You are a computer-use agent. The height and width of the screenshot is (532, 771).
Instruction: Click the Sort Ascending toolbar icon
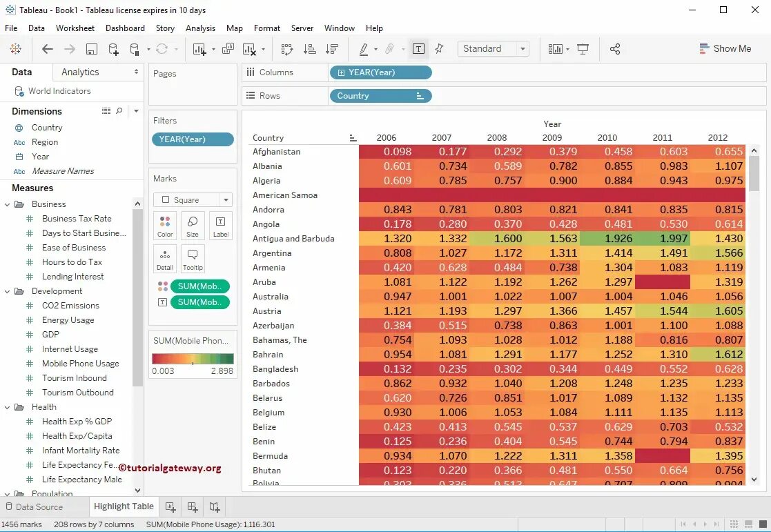coord(309,49)
